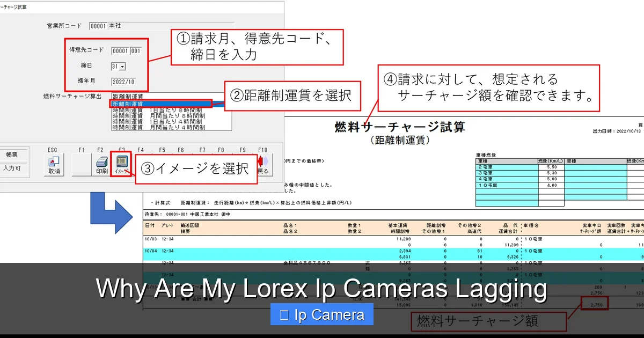Choose 時間制運賃 月間当たり4時間制 option
Viewport: 644px width, 338px height.
pyautogui.click(x=158, y=128)
